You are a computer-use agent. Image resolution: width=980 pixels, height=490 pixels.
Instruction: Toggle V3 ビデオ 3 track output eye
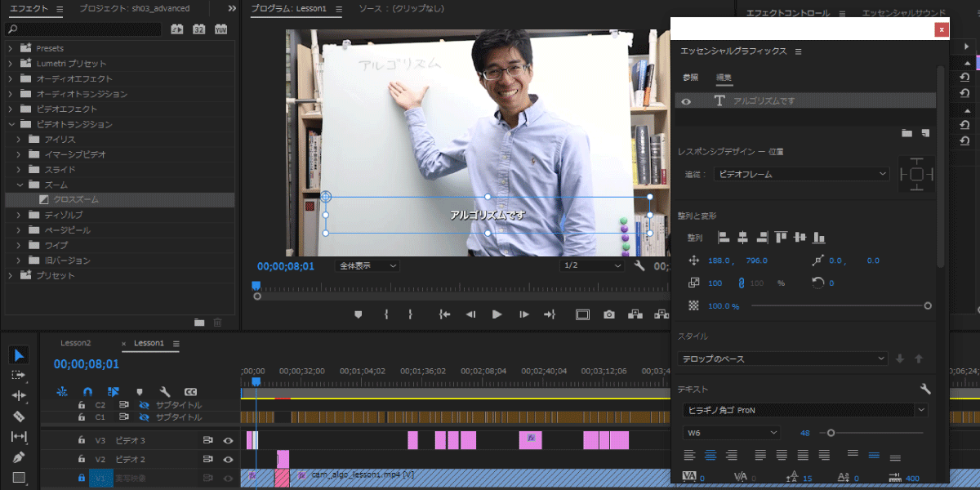[228, 441]
